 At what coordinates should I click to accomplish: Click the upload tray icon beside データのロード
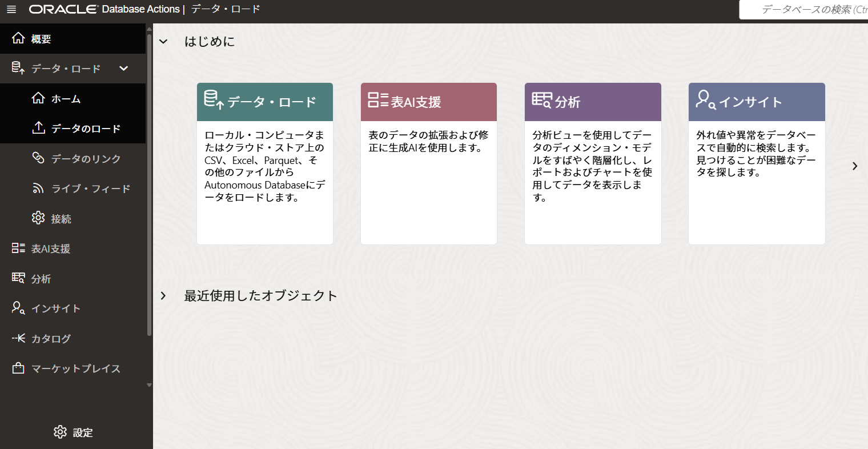click(x=38, y=128)
